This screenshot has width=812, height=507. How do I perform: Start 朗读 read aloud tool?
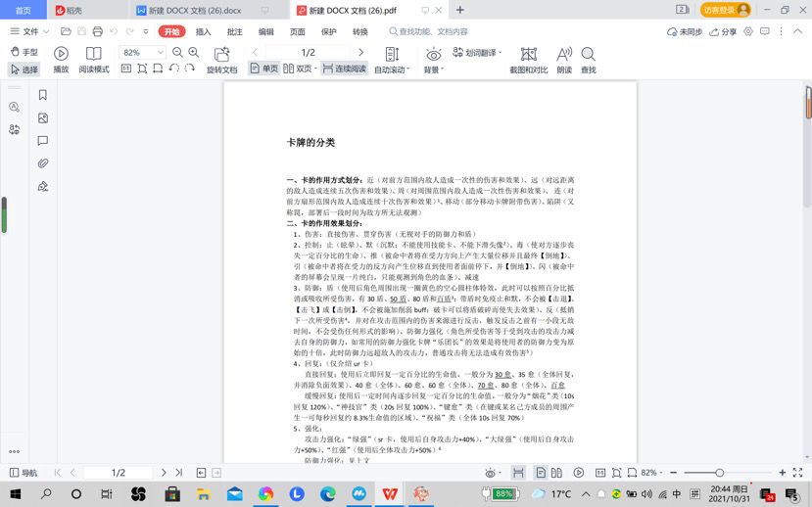pos(564,60)
